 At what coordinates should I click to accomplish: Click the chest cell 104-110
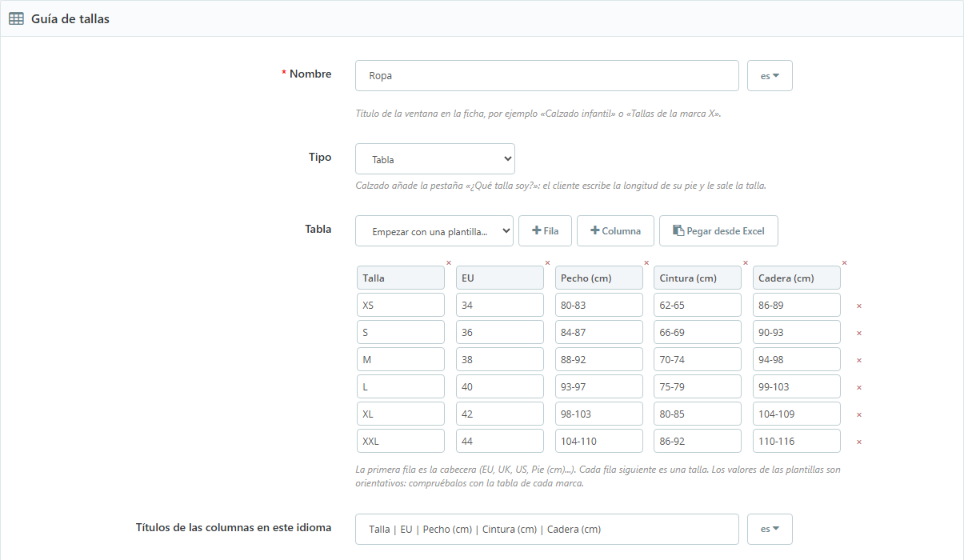tap(599, 441)
